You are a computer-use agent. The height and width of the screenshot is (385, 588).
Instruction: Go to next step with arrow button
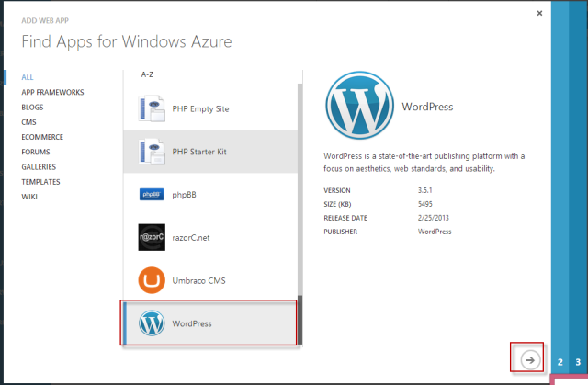point(530,360)
